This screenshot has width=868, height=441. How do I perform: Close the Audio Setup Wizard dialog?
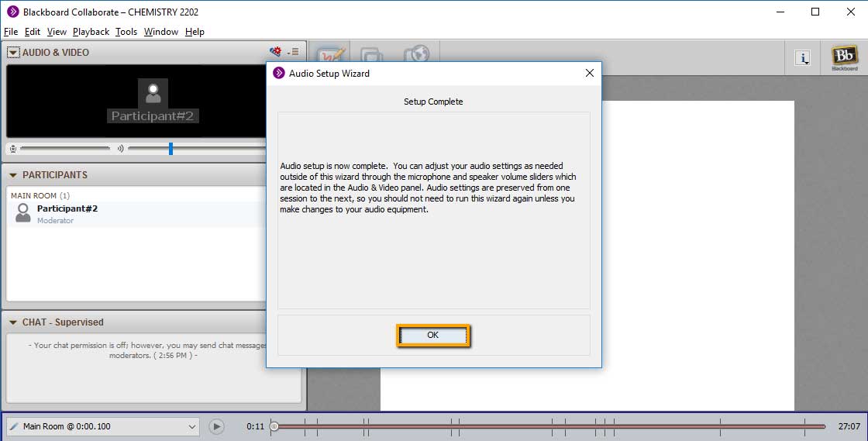[x=590, y=73]
